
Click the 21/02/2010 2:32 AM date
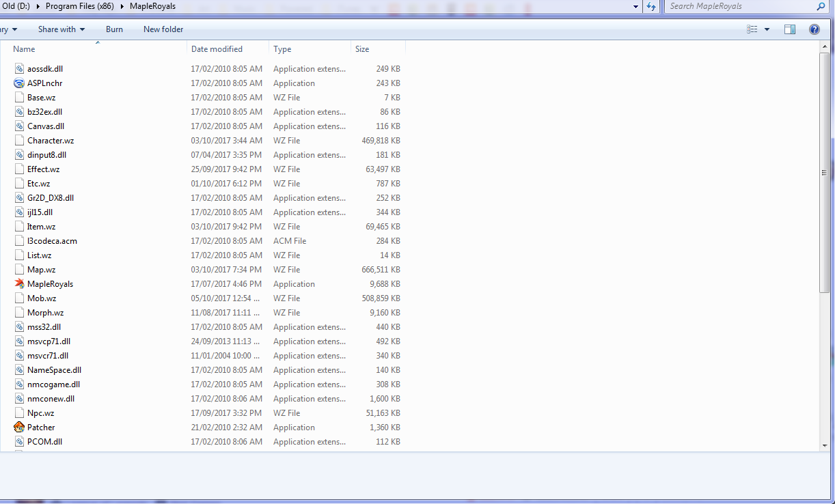point(226,428)
